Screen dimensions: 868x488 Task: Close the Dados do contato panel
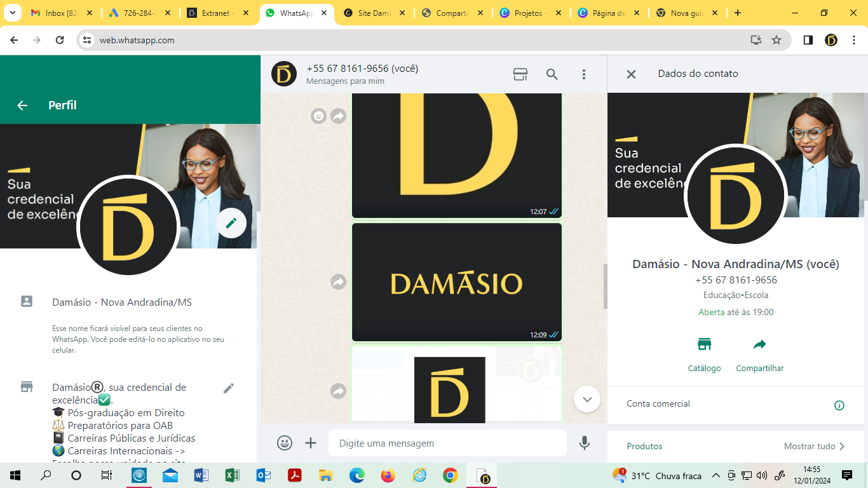631,74
